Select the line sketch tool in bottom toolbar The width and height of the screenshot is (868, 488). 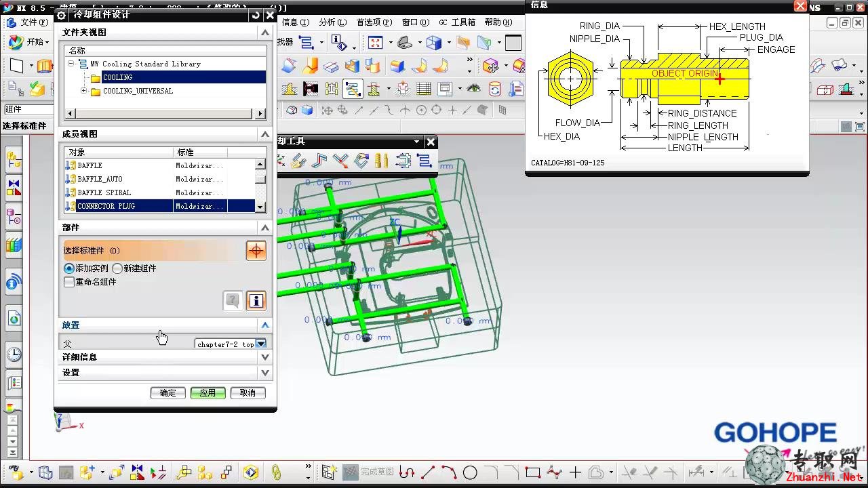[428, 472]
